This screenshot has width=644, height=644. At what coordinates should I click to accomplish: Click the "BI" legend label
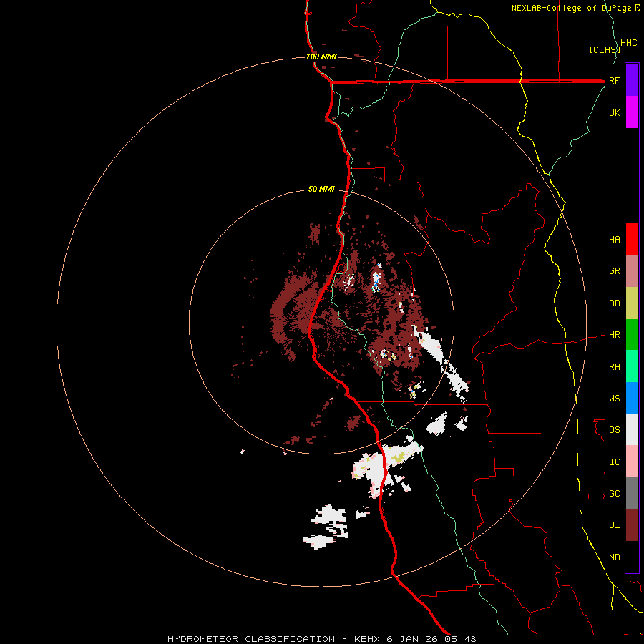click(614, 525)
